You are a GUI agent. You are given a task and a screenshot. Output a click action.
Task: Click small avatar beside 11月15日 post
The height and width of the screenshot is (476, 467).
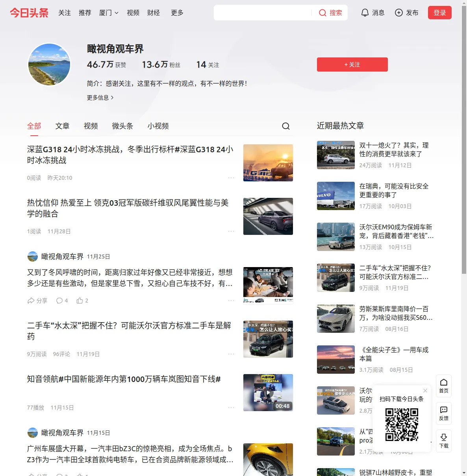33,433
